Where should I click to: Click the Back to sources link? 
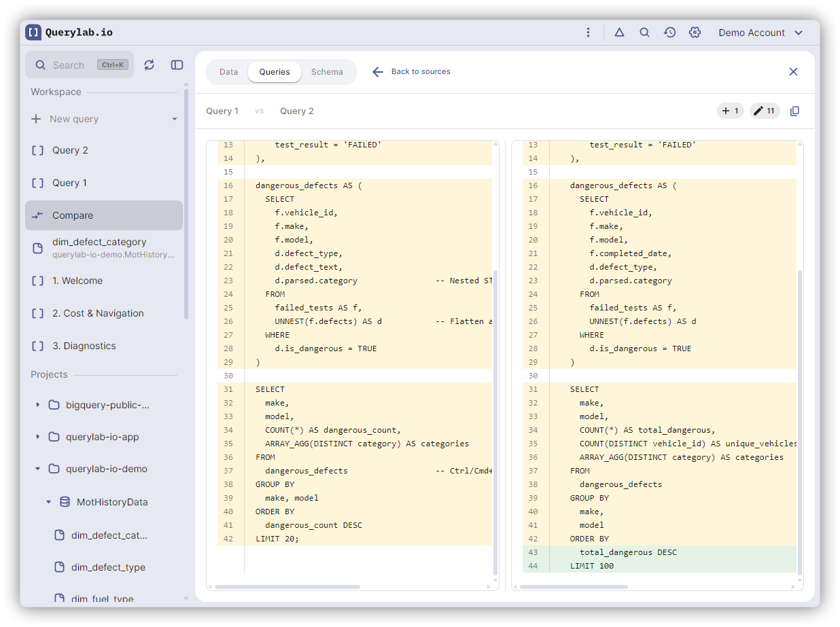411,72
